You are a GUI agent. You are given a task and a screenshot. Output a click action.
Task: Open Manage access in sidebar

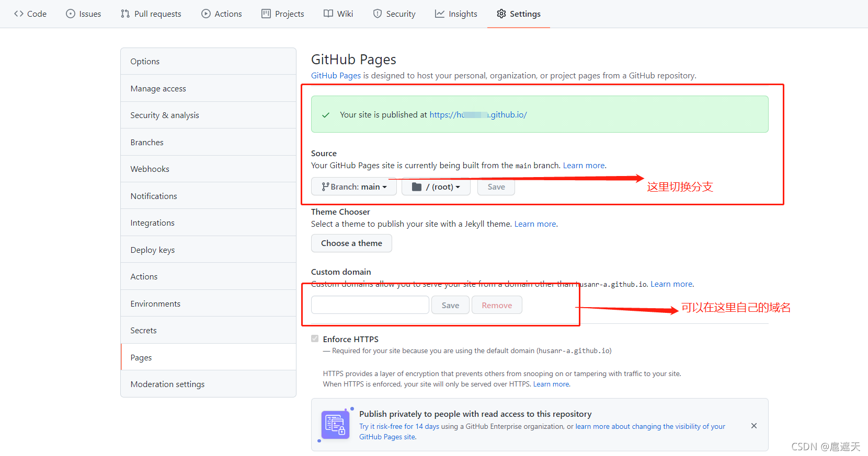click(208, 88)
